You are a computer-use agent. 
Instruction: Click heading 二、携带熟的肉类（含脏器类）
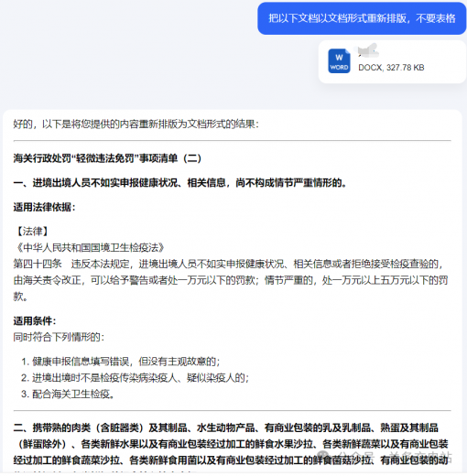click(232, 444)
